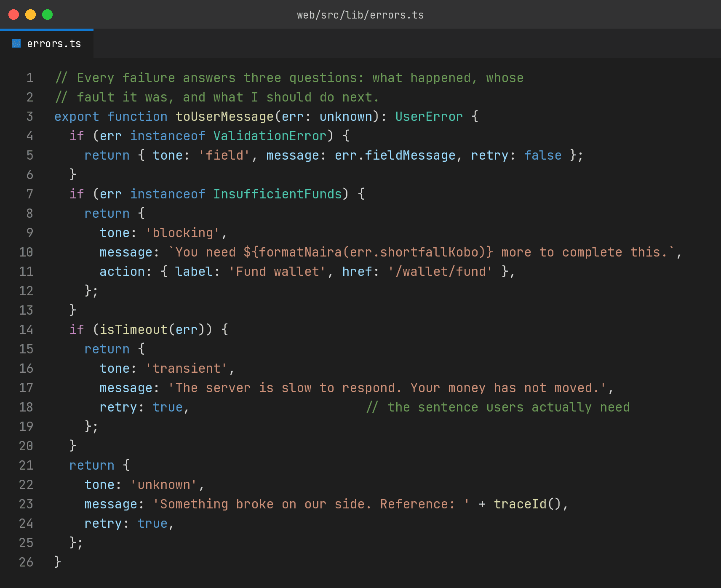Click the 'Something broke on our side' string
The image size is (721, 588).
tap(312, 504)
